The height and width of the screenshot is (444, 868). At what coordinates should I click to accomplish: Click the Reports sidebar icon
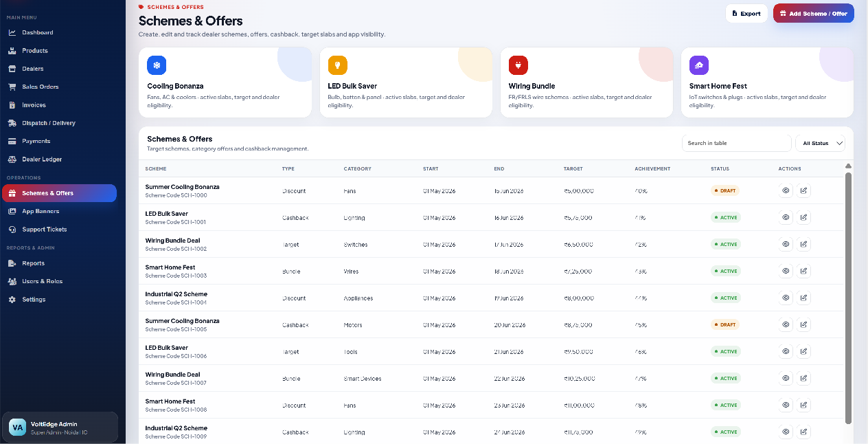[x=12, y=263]
